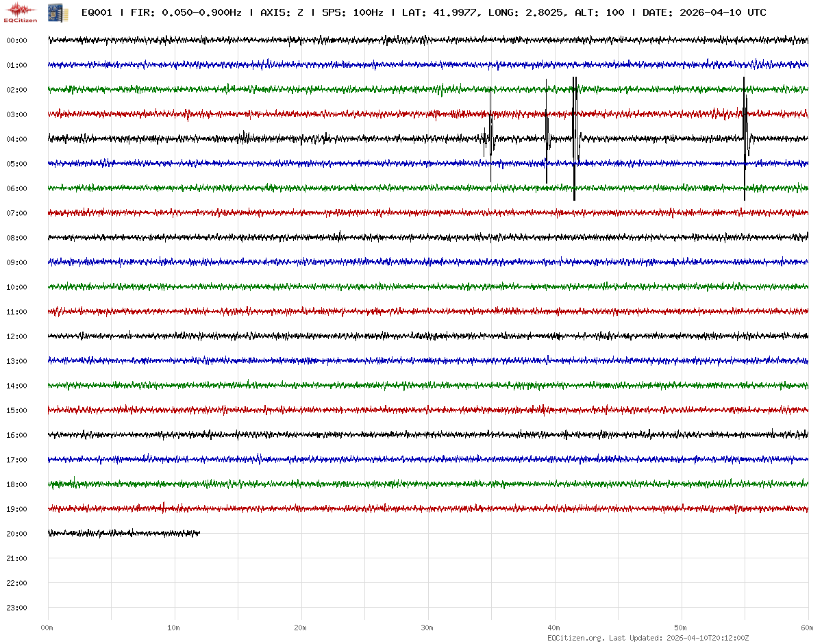Click the EQ001 station ID in header
The width and height of the screenshot is (822, 644).
click(97, 12)
